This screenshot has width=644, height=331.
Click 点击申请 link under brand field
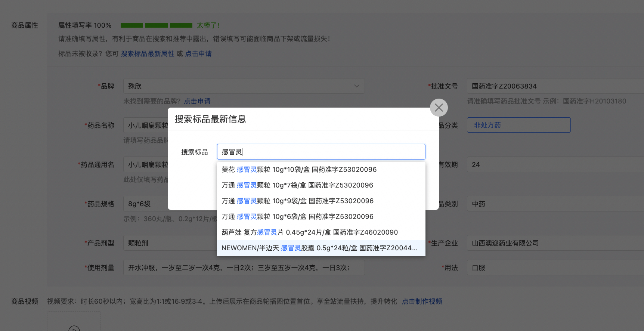click(197, 101)
